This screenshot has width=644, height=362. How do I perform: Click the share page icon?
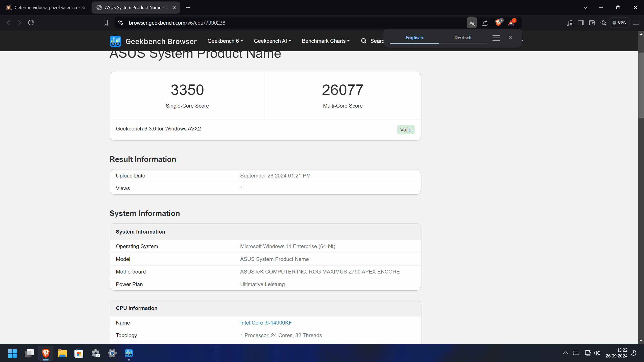pos(485,23)
